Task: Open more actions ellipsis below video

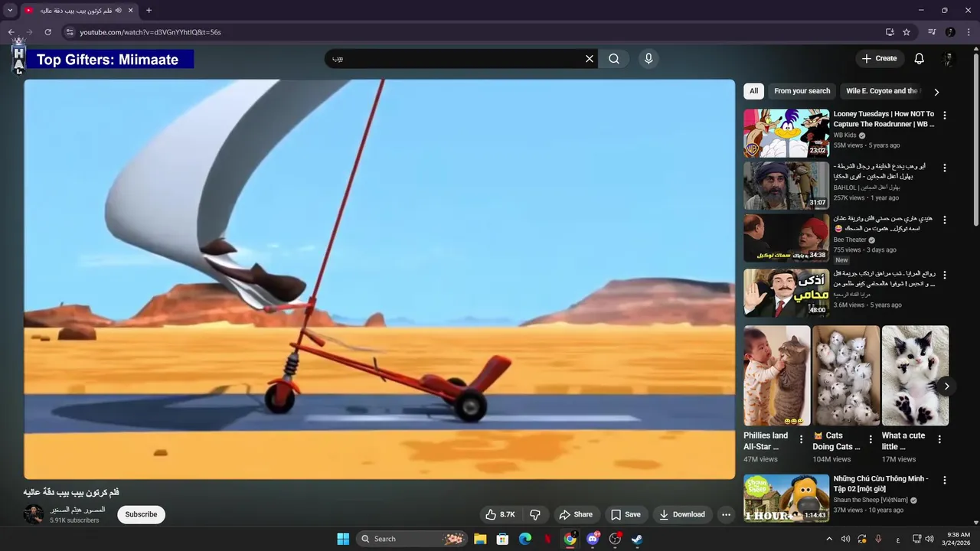Action: pyautogui.click(x=726, y=514)
